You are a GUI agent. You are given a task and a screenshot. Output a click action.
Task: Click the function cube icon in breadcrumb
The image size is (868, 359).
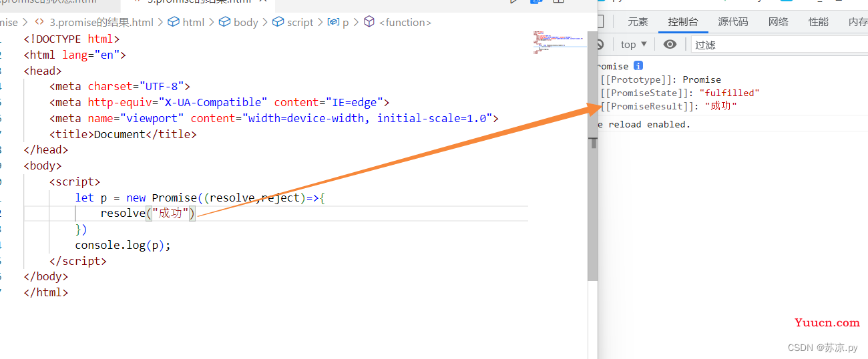coord(369,22)
